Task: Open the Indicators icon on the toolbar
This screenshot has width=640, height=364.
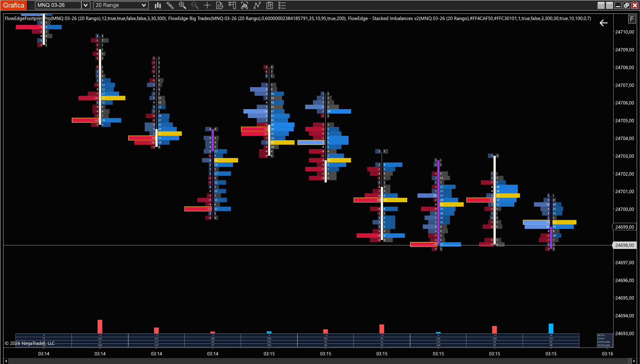Action: [x=257, y=5]
